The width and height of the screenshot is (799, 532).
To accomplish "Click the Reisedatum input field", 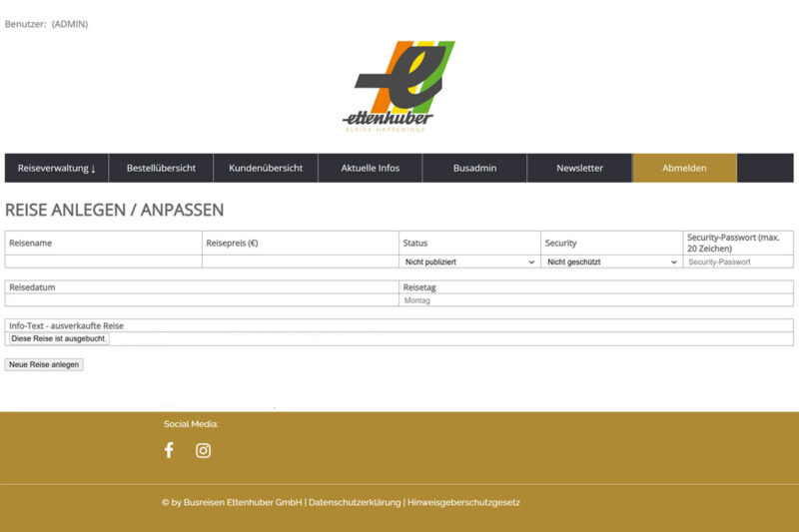I will [x=202, y=300].
